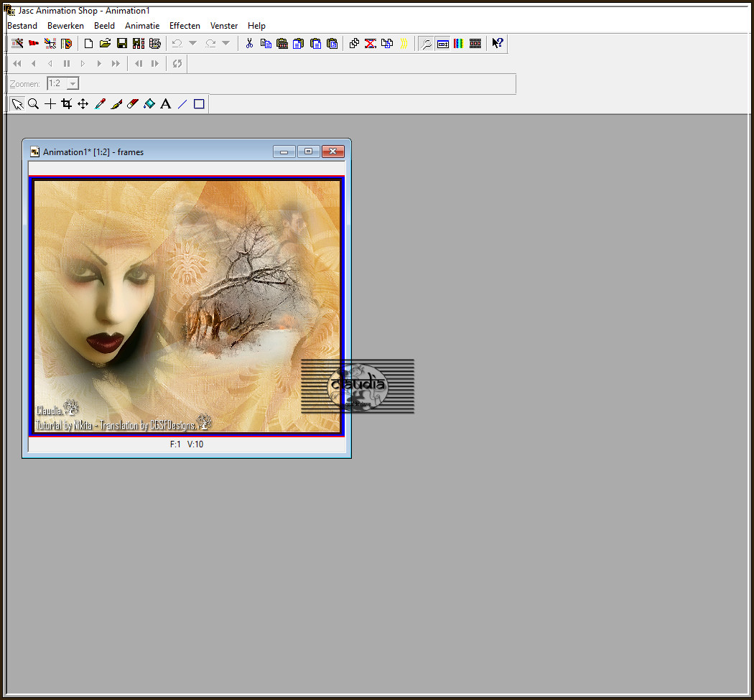Select the Line tool
754x700 pixels.
click(x=182, y=104)
